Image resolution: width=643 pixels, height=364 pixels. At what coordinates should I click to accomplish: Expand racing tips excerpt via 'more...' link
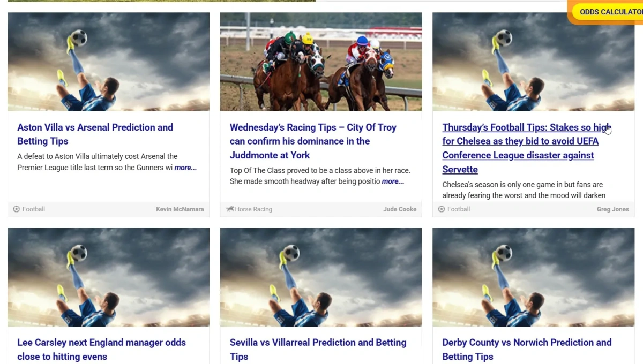coord(393,181)
